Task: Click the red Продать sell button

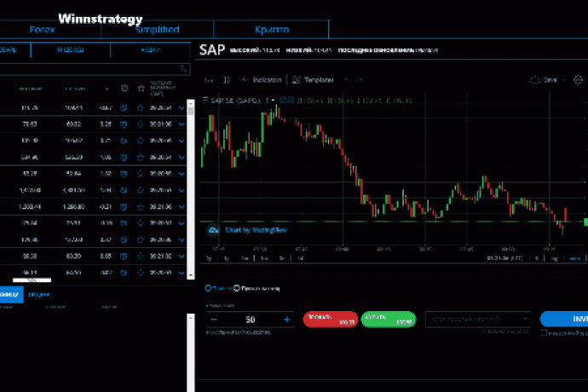Action: (331, 320)
